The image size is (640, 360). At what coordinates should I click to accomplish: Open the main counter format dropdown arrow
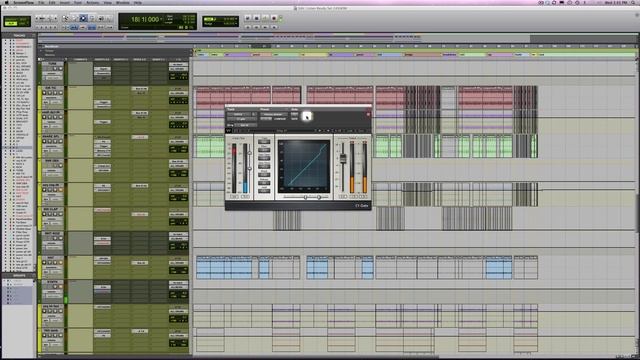[x=162, y=19]
